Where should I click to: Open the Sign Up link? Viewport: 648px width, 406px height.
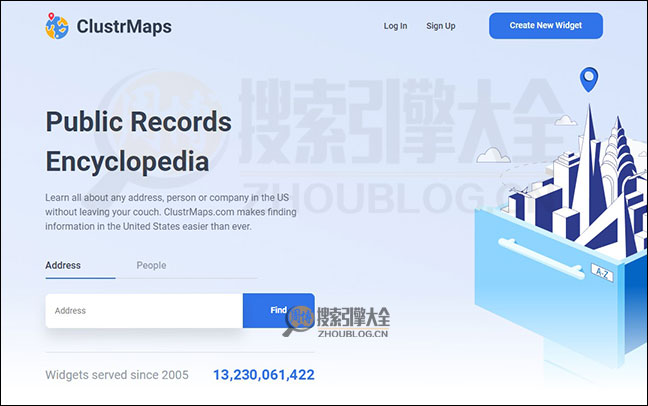441,26
